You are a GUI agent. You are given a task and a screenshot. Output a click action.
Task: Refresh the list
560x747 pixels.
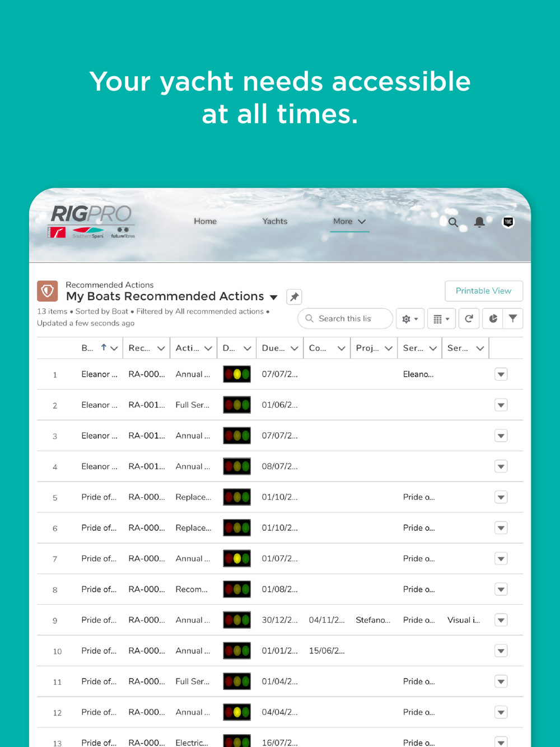[x=469, y=319]
